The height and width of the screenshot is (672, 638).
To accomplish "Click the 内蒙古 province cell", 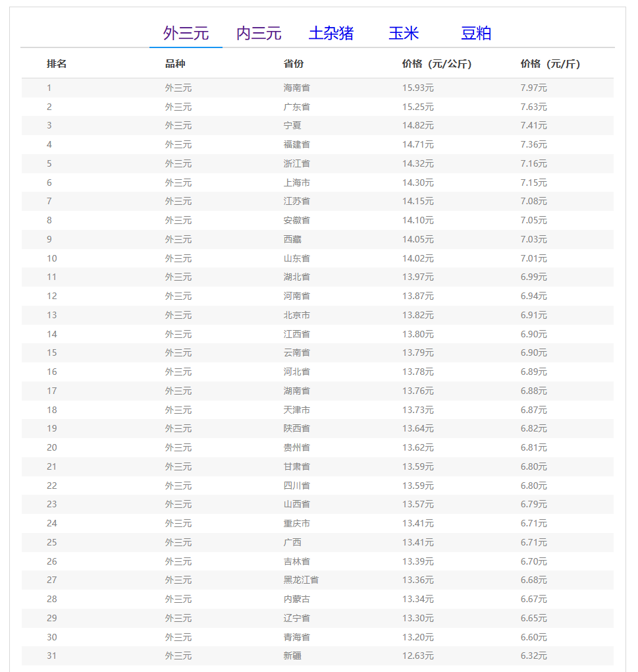I will coord(296,599).
